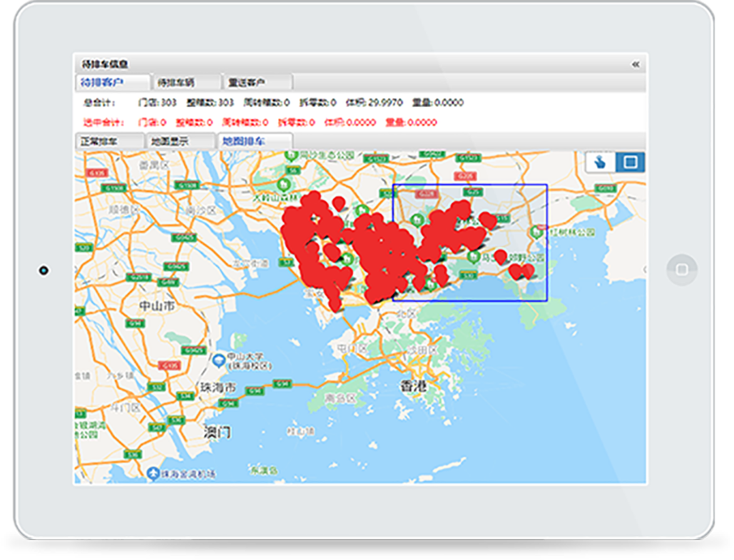Click the 中山大学 blue location pin

218,360
